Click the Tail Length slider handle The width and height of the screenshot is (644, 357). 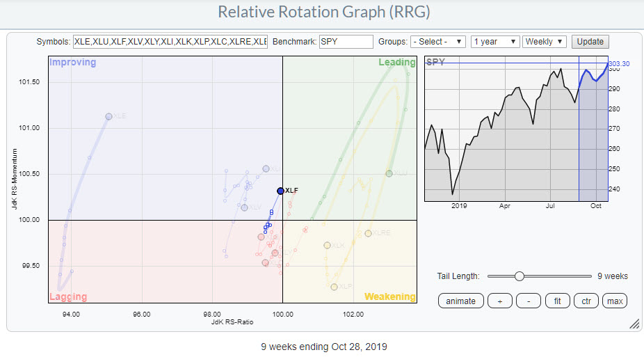(519, 276)
